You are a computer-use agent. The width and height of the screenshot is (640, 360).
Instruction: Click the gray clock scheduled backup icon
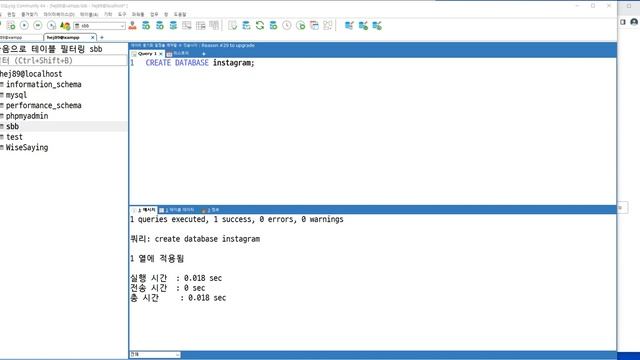click(x=287, y=26)
